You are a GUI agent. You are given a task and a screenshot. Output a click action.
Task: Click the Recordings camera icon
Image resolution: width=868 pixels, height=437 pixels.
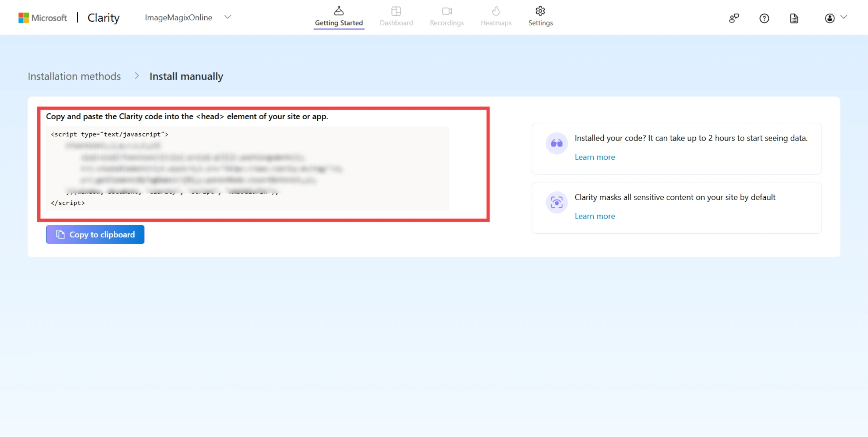(x=447, y=11)
